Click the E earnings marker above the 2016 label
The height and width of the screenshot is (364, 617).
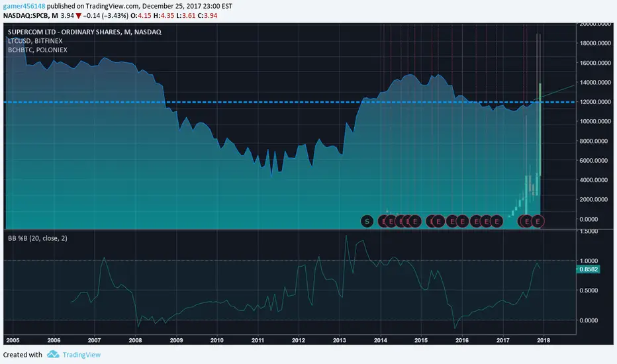(x=462, y=221)
